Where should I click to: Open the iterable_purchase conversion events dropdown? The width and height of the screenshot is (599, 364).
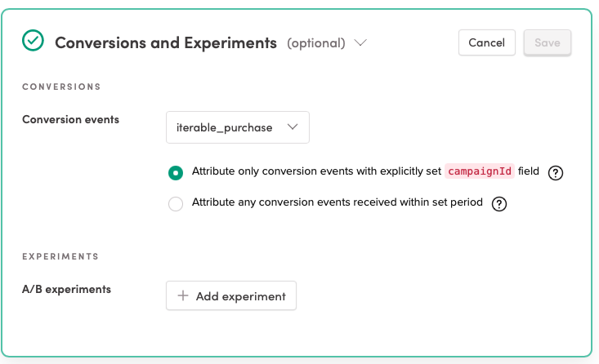238,127
